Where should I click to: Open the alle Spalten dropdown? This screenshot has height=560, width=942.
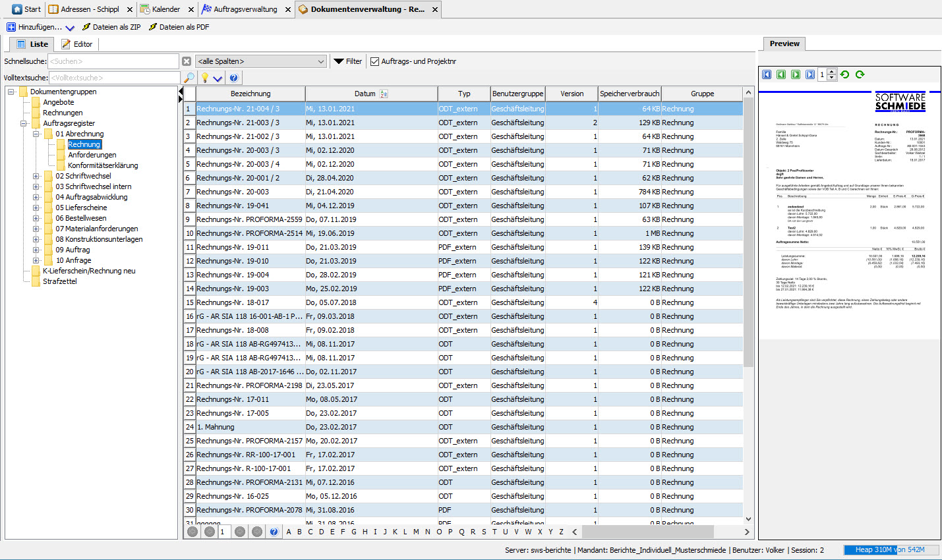click(262, 61)
